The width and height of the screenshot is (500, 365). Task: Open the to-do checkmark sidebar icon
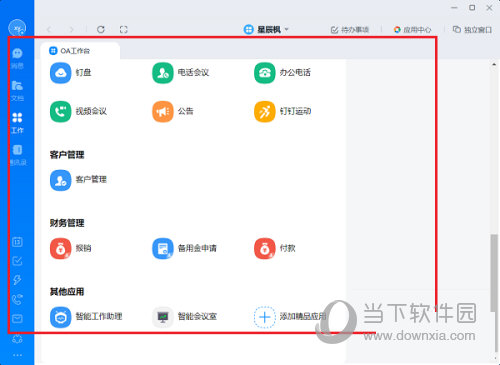point(17,261)
